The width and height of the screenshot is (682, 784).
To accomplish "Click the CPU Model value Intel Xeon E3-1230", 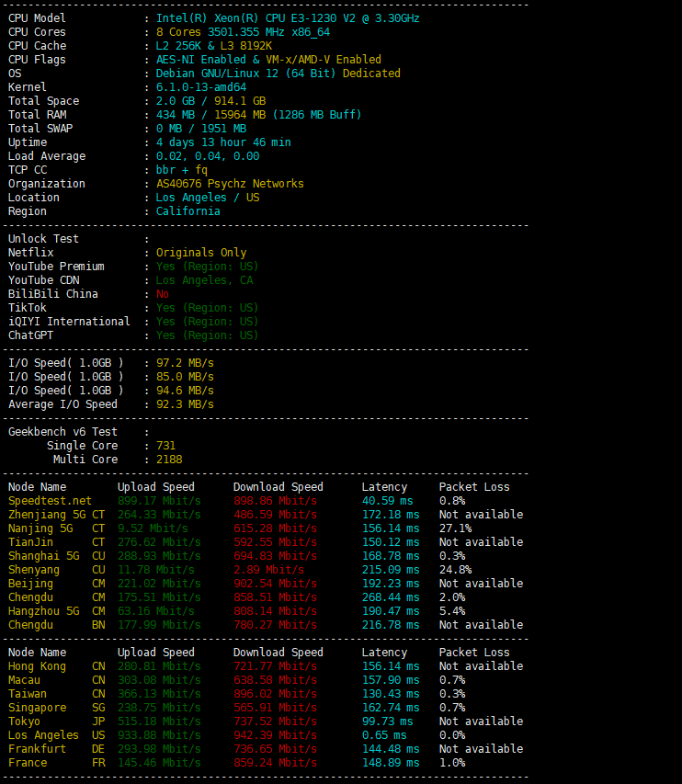I will 288,18.
